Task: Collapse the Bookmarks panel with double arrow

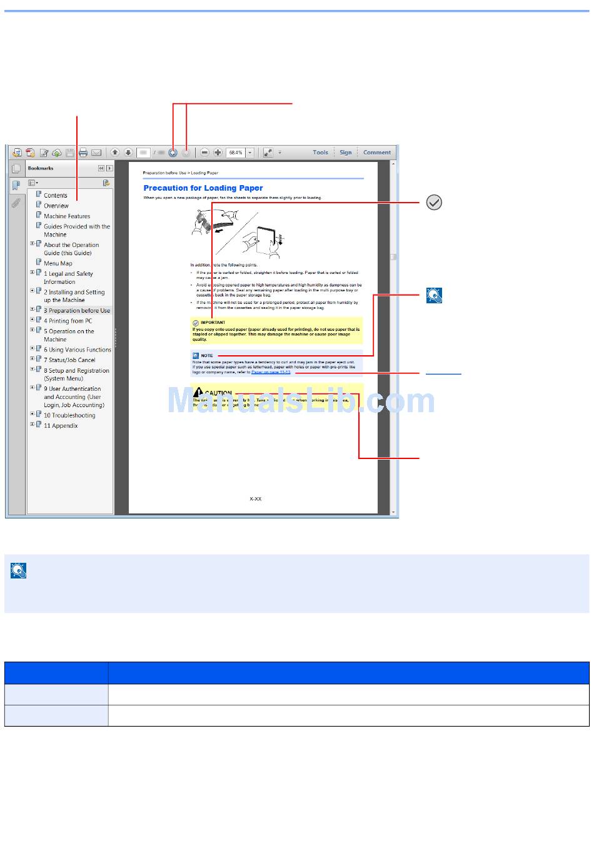Action: click(101, 168)
